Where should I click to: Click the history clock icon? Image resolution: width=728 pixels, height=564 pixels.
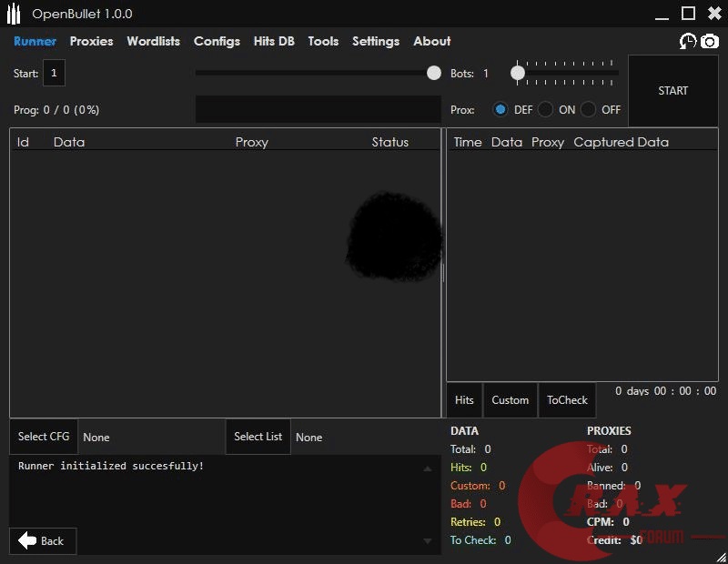tap(688, 41)
